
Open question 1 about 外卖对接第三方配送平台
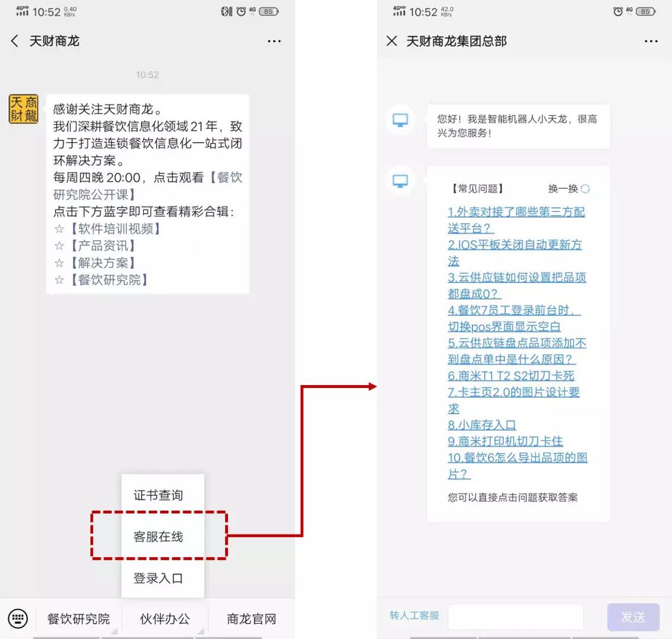(x=516, y=220)
